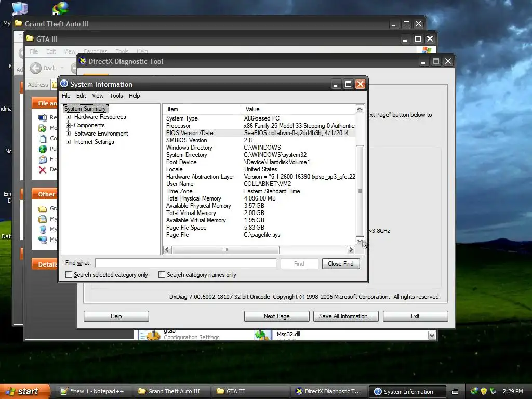Screen dimensions: 532x399
Task: Click the Close Find button
Action: pos(341,263)
